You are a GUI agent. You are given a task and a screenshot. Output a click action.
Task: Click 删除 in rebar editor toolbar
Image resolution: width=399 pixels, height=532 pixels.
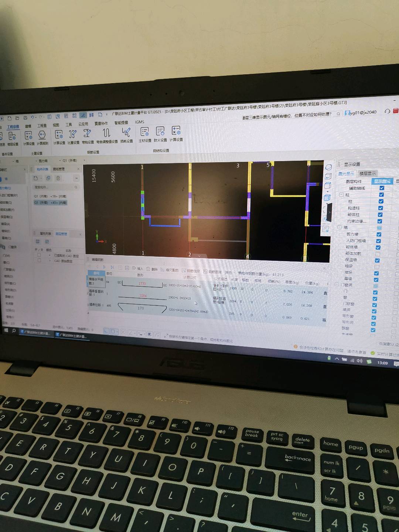coord(152,269)
